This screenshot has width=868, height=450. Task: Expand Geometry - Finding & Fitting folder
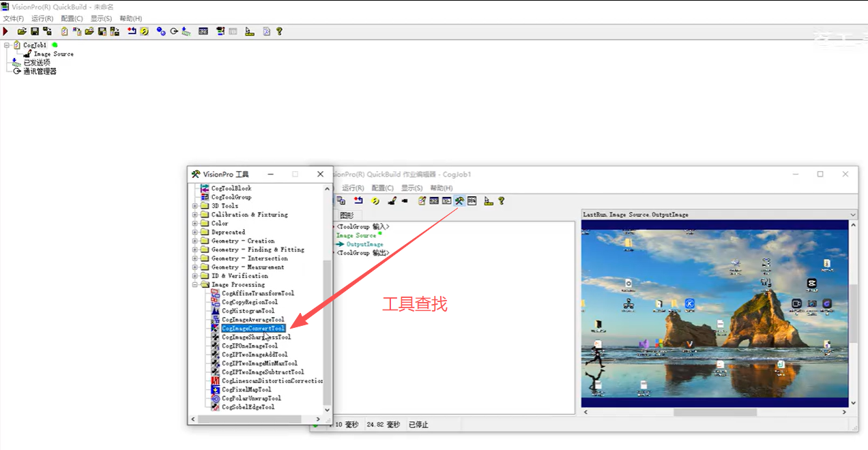(195, 250)
